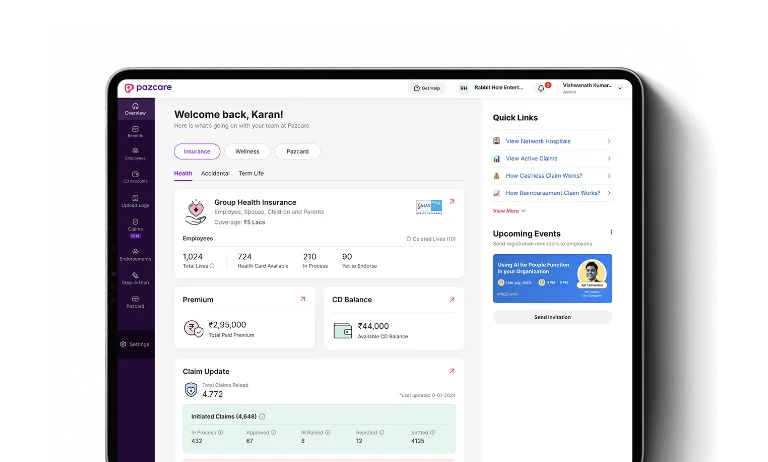The width and height of the screenshot is (768, 462).
Task: Click Rabbit Hole Entert... company name
Action: click(x=499, y=88)
